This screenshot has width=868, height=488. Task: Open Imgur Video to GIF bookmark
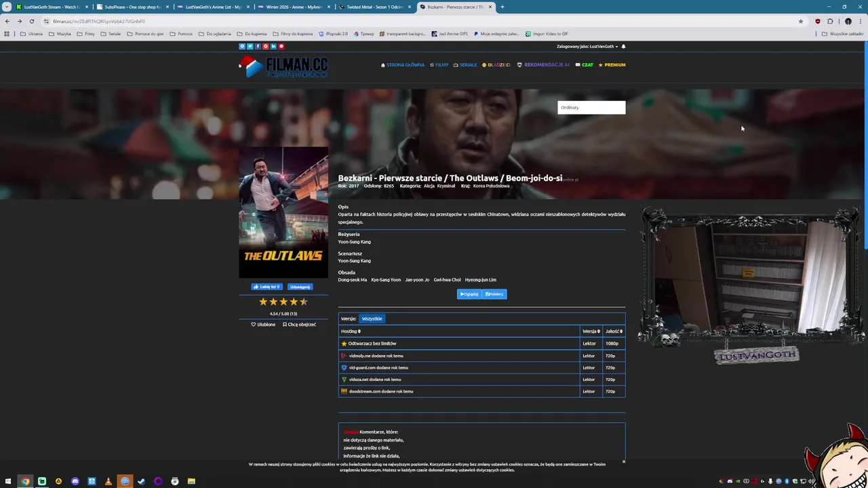click(x=547, y=34)
